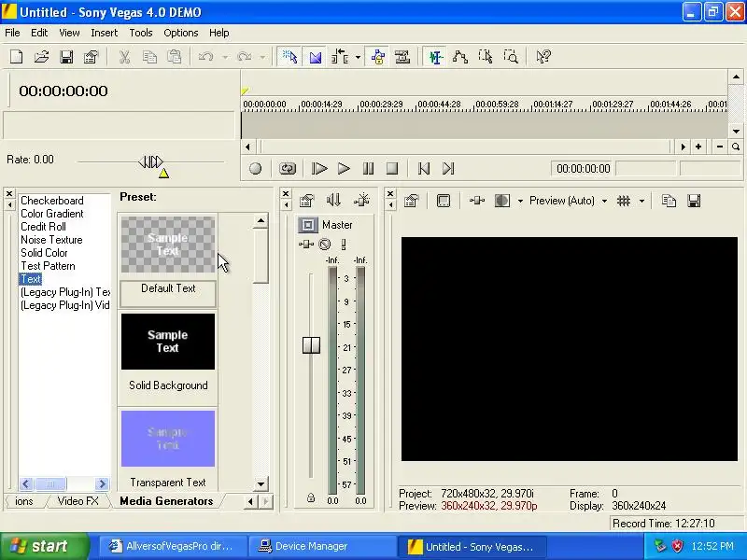Open Preview quality dropdown arrow
The height and width of the screenshot is (560, 747).
pos(604,201)
